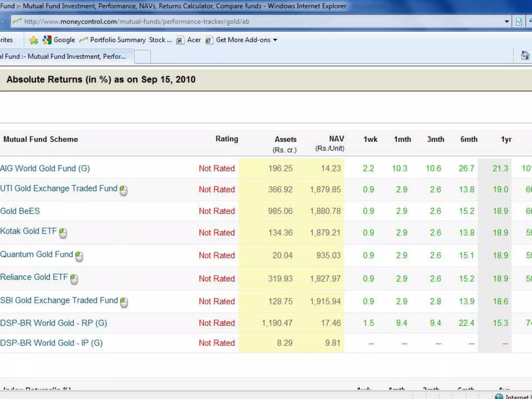Click icon beside SBI Gold Exchange Traded Fund
532x399 pixels.
(124, 302)
